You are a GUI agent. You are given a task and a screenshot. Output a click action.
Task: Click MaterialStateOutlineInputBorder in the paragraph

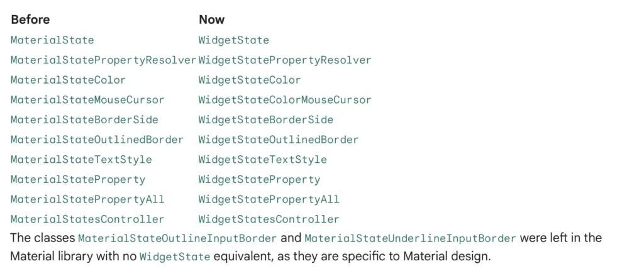pyautogui.click(x=177, y=239)
